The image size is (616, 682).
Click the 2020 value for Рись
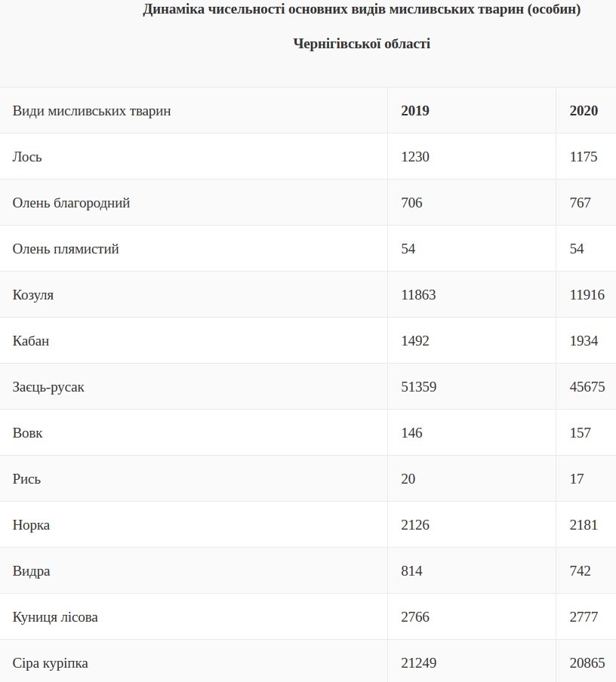(577, 479)
